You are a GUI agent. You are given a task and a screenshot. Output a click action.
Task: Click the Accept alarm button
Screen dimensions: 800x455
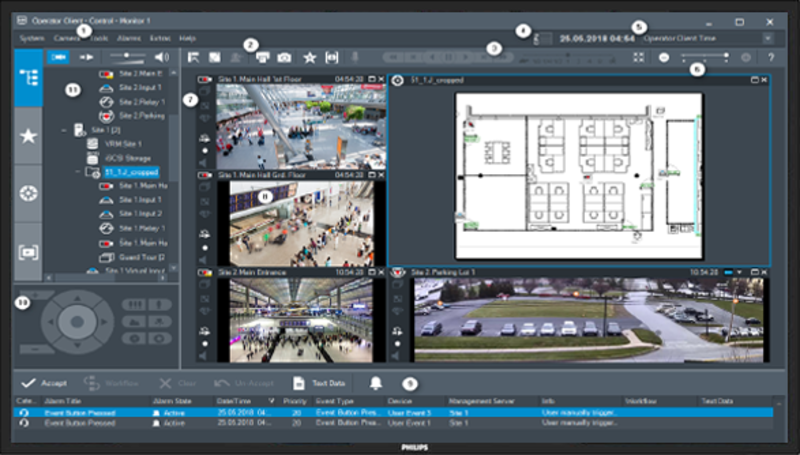pyautogui.click(x=42, y=383)
